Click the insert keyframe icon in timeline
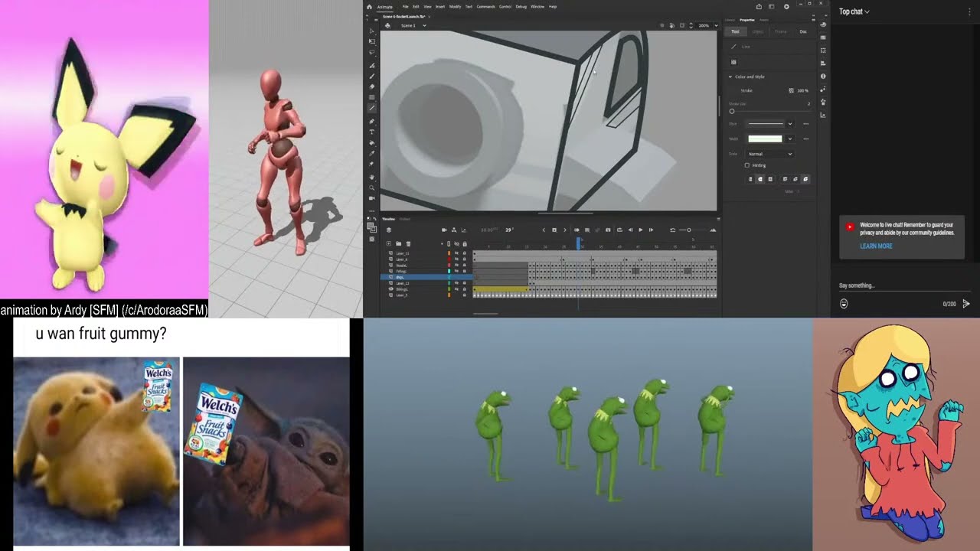The image size is (980, 551). coord(554,230)
